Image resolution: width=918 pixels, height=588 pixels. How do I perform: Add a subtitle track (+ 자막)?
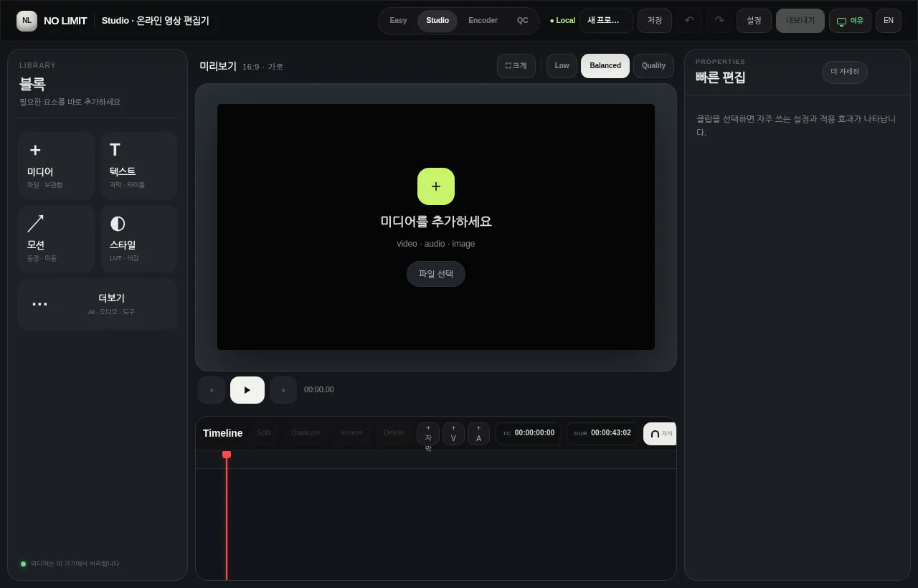[x=428, y=434]
